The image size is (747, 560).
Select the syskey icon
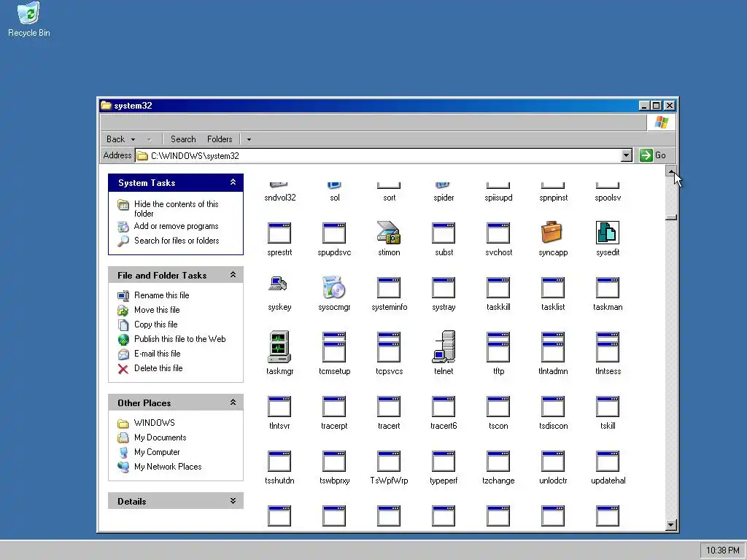point(279,284)
